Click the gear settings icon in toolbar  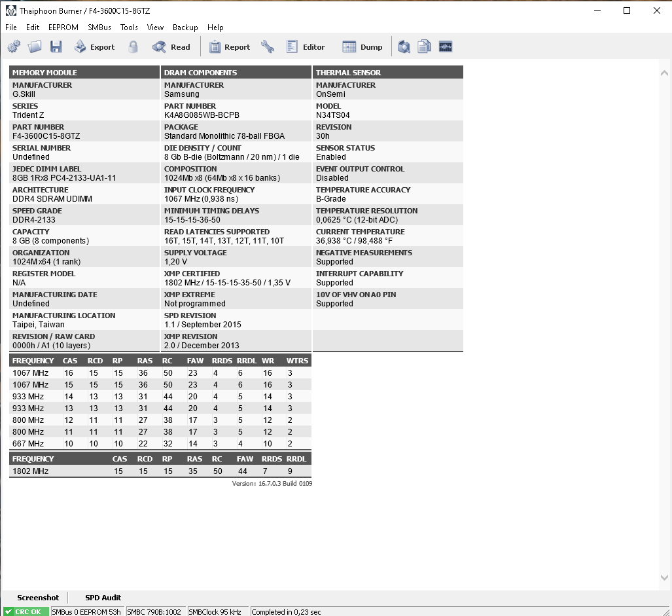point(14,46)
